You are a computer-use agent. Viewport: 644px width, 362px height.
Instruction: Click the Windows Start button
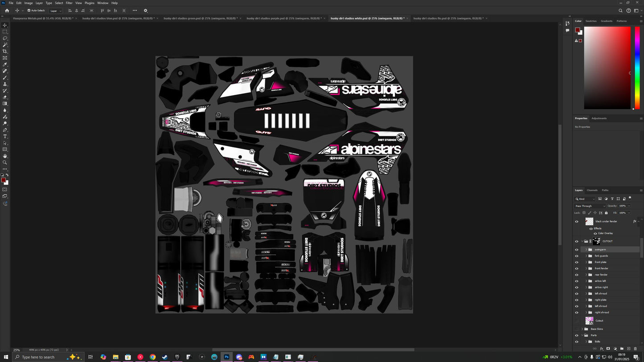[6, 357]
